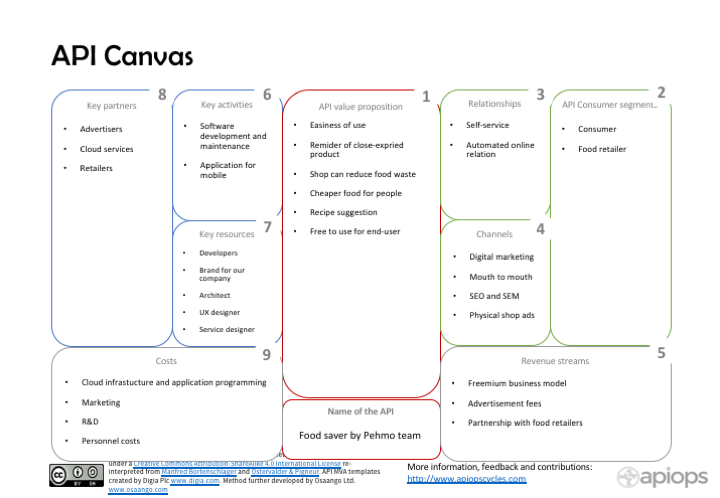Viewport: 720px width, 498px height.
Task: Click the Self-service bullet
Action: click(487, 125)
